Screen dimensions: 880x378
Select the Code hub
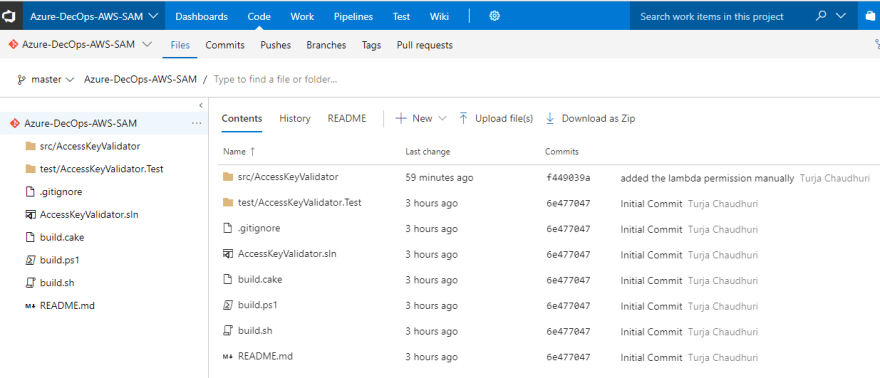coord(259,16)
